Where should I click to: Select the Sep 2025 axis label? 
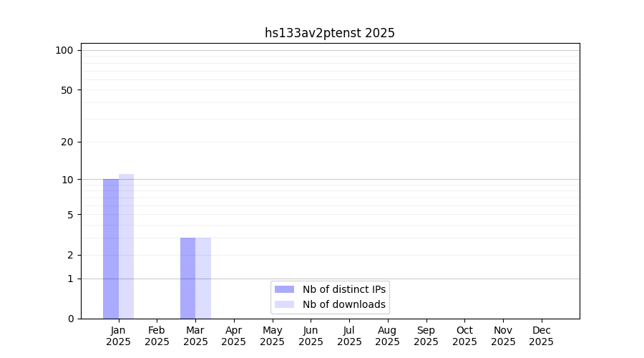(x=426, y=336)
